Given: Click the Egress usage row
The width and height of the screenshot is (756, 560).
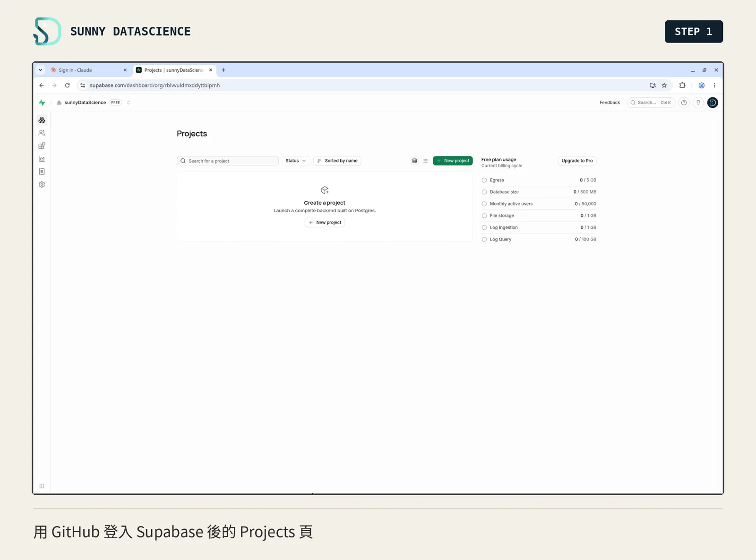Looking at the screenshot, I should 539,180.
